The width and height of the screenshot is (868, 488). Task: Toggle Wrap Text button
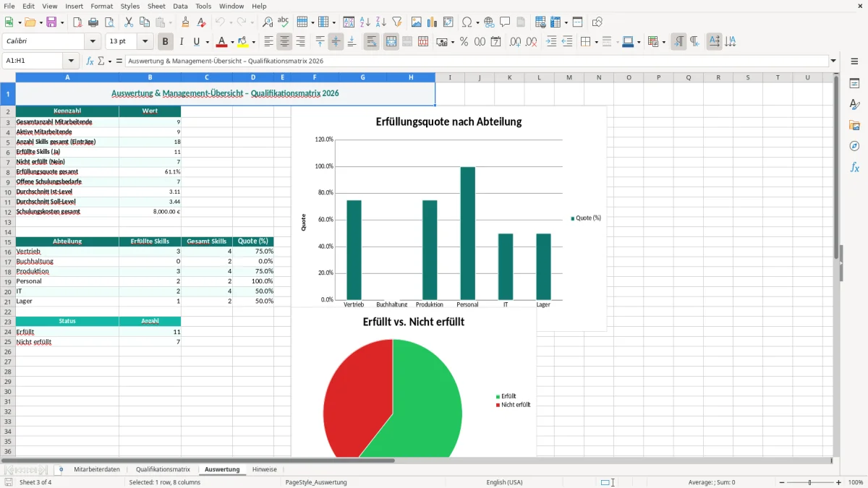pos(372,42)
